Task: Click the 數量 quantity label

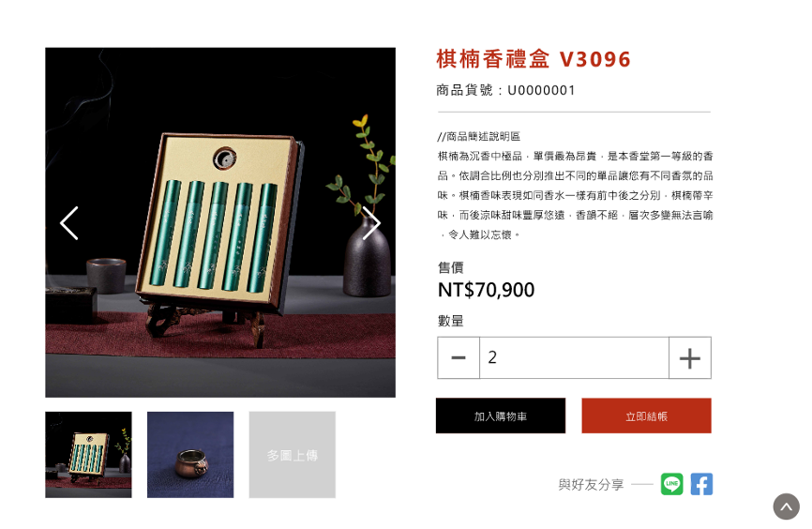Action: click(x=450, y=321)
